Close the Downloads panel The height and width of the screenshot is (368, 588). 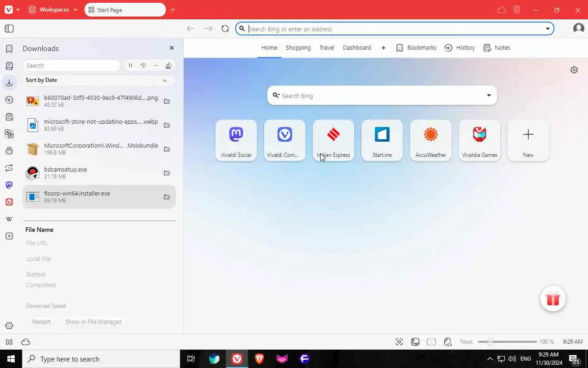[x=172, y=48]
